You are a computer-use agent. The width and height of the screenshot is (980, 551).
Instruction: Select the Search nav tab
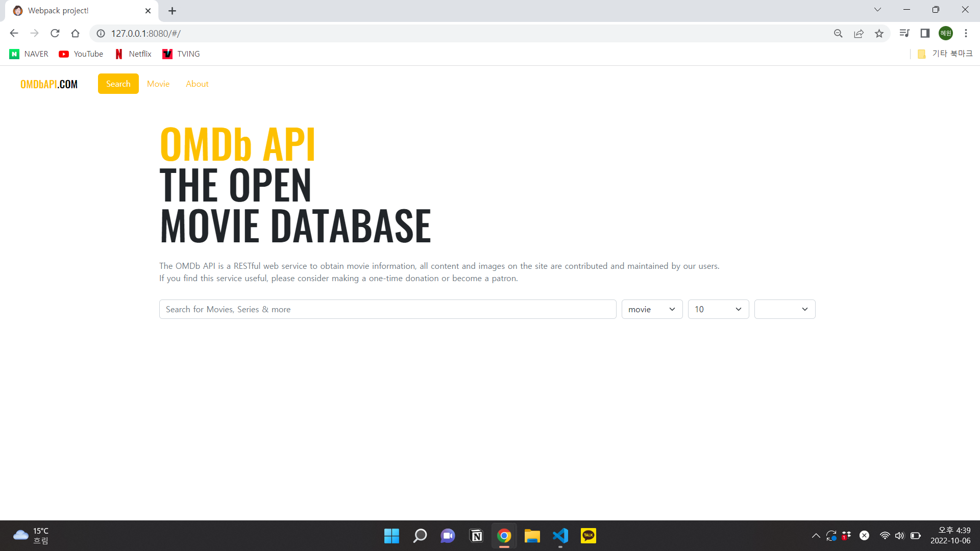coord(118,84)
